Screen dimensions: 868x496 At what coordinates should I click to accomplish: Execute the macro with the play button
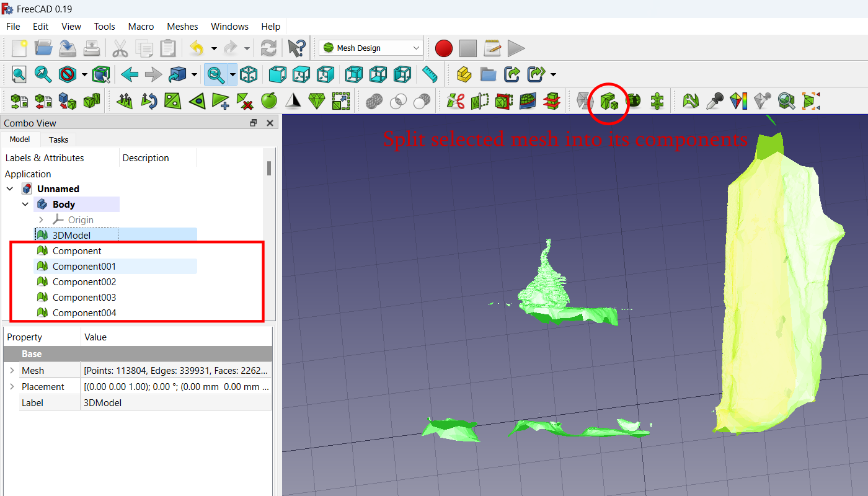[516, 48]
